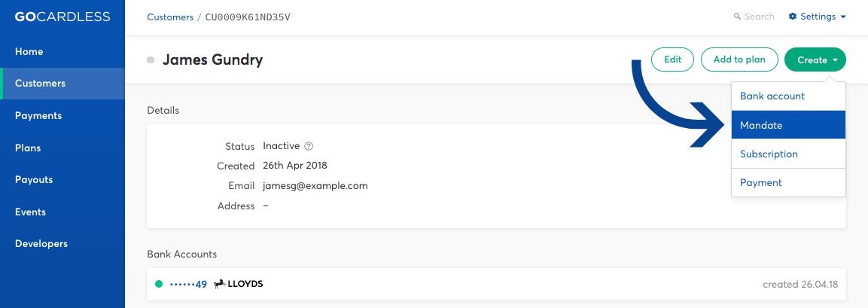Choose Bank account in Create menu
The height and width of the screenshot is (308, 868).
(788, 96)
